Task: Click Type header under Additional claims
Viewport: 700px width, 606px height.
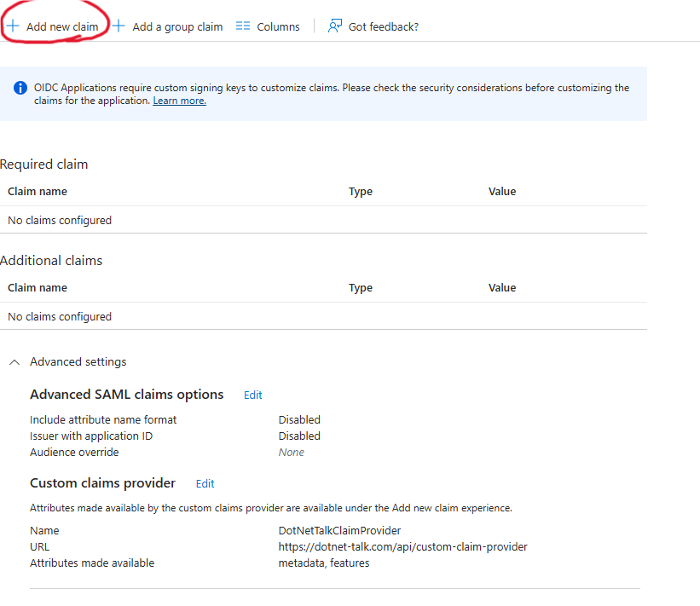Action: (x=361, y=288)
